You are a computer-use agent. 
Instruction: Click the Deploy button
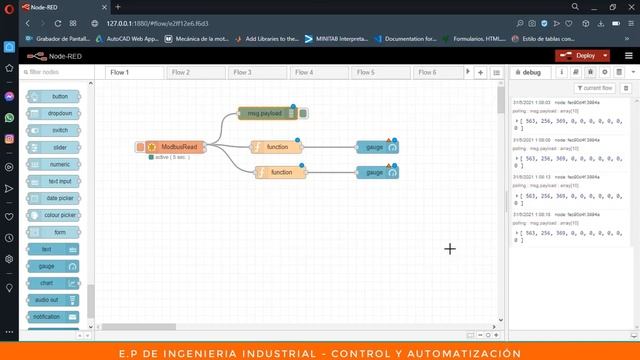[578, 56]
